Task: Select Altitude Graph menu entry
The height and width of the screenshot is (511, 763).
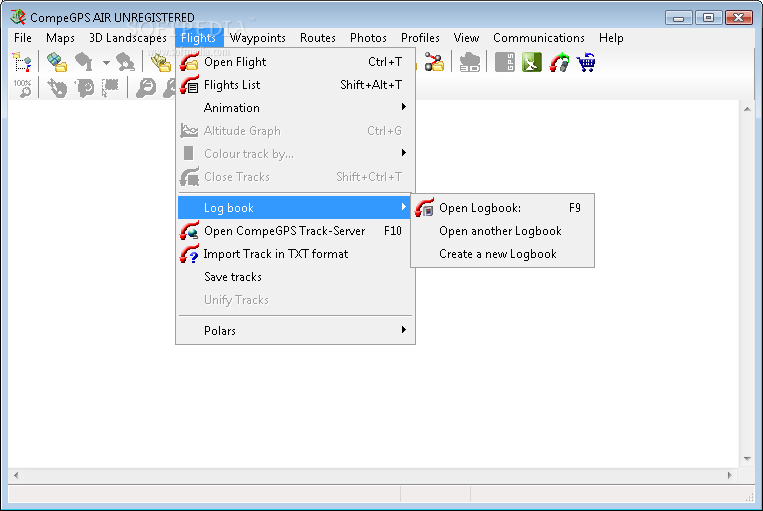Action: click(x=295, y=130)
